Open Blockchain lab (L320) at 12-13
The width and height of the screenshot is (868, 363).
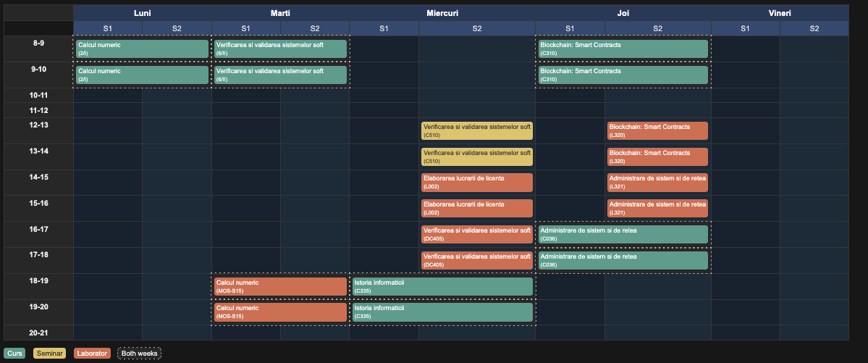coord(657,131)
